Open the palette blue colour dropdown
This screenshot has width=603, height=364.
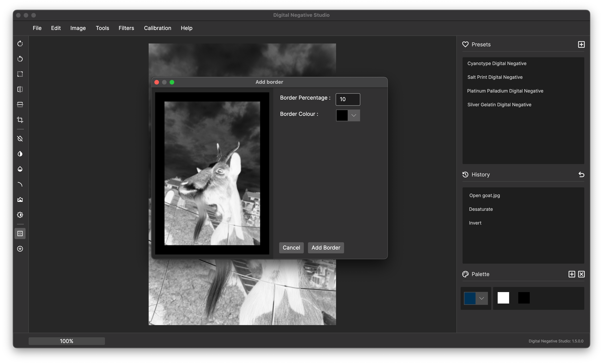click(x=481, y=298)
